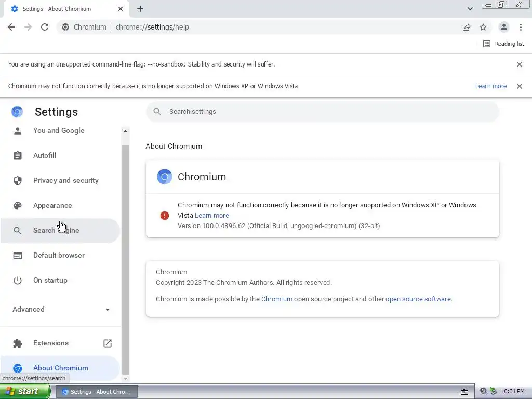The image size is (532, 399).
Task: Click the sidebar scrollbar thumb
Action: [125, 260]
